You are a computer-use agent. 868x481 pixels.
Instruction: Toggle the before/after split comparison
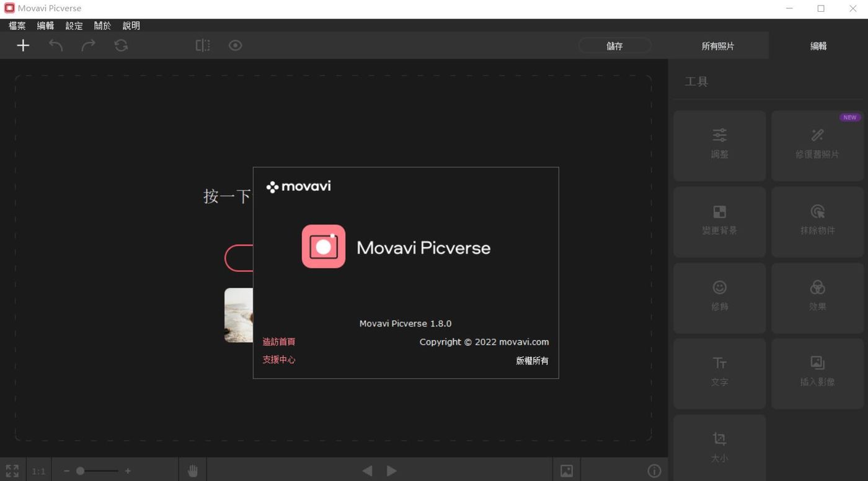pyautogui.click(x=203, y=45)
